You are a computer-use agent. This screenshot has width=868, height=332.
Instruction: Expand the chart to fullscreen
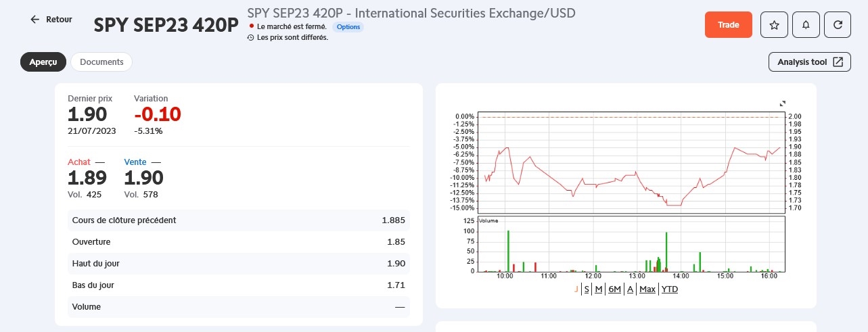point(783,103)
